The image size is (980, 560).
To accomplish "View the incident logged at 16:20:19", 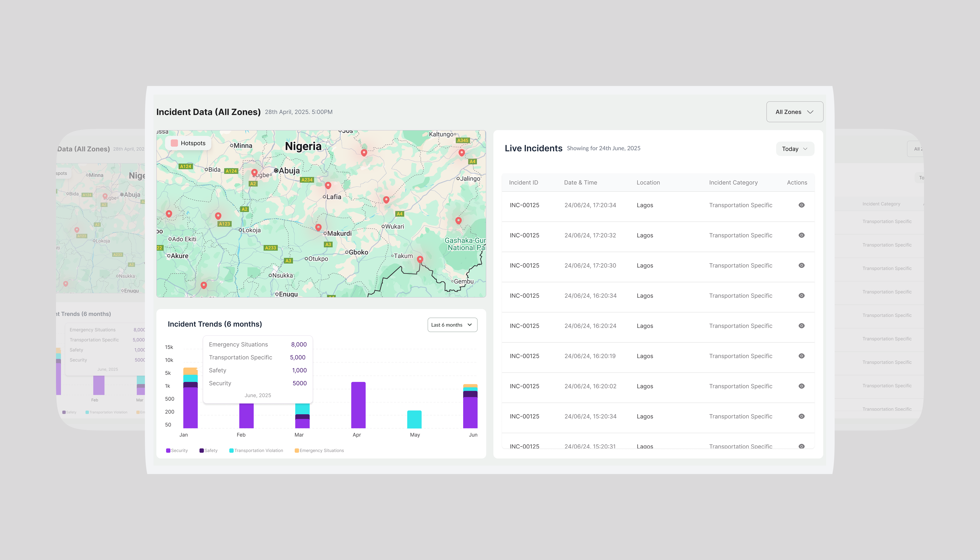I will pyautogui.click(x=801, y=356).
